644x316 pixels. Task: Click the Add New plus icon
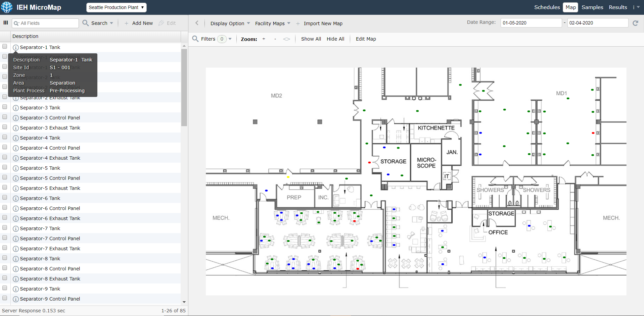127,23
